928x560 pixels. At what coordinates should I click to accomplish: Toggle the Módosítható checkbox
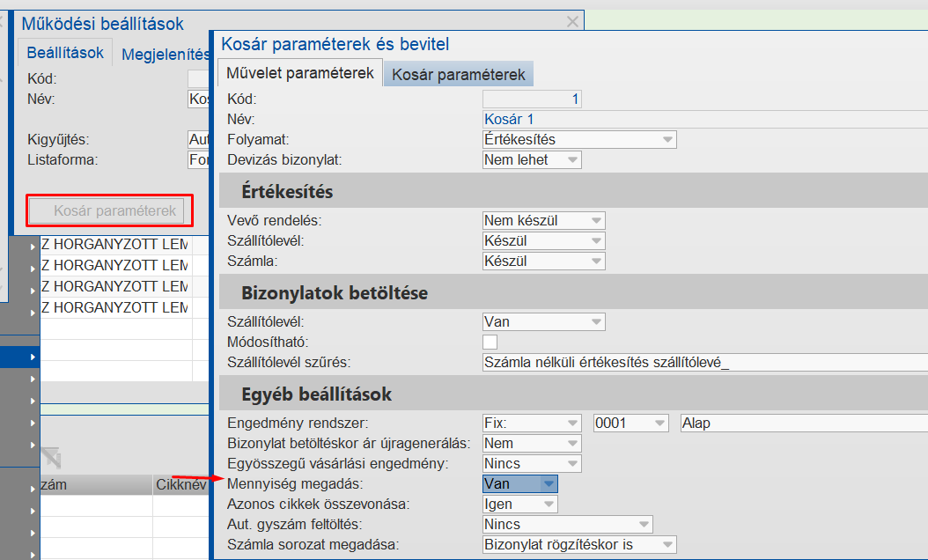click(x=490, y=343)
